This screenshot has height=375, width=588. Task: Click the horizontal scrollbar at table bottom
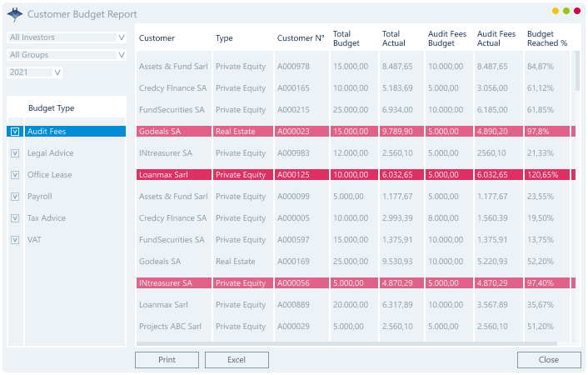[x=346, y=343]
